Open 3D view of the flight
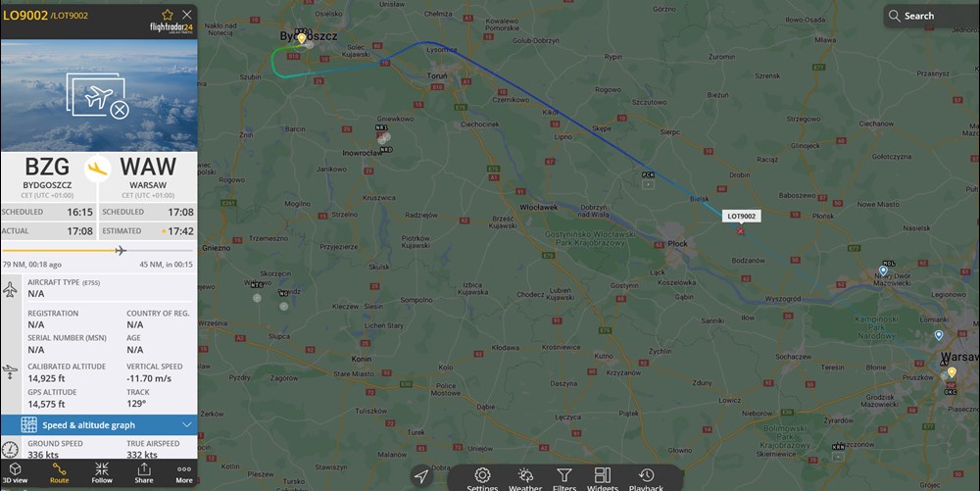 [15, 473]
